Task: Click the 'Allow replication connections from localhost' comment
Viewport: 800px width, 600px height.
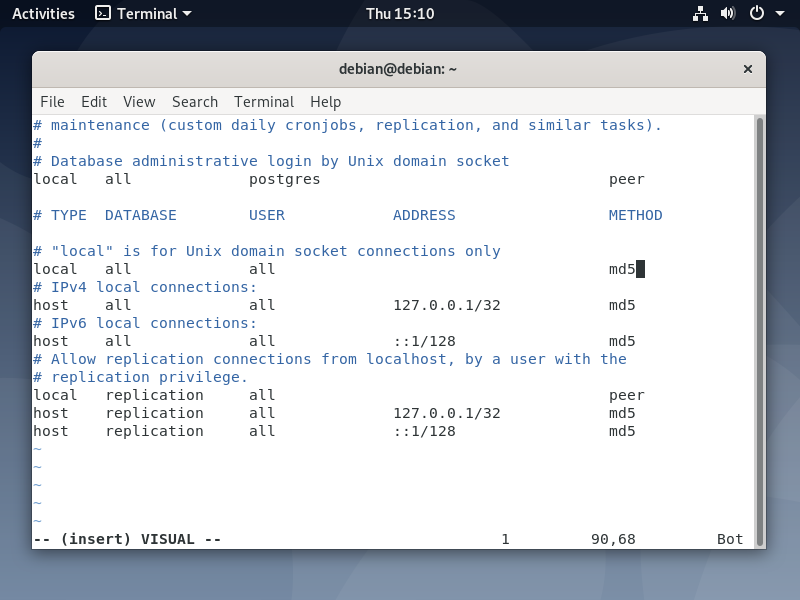Action: pyautogui.click(x=330, y=359)
